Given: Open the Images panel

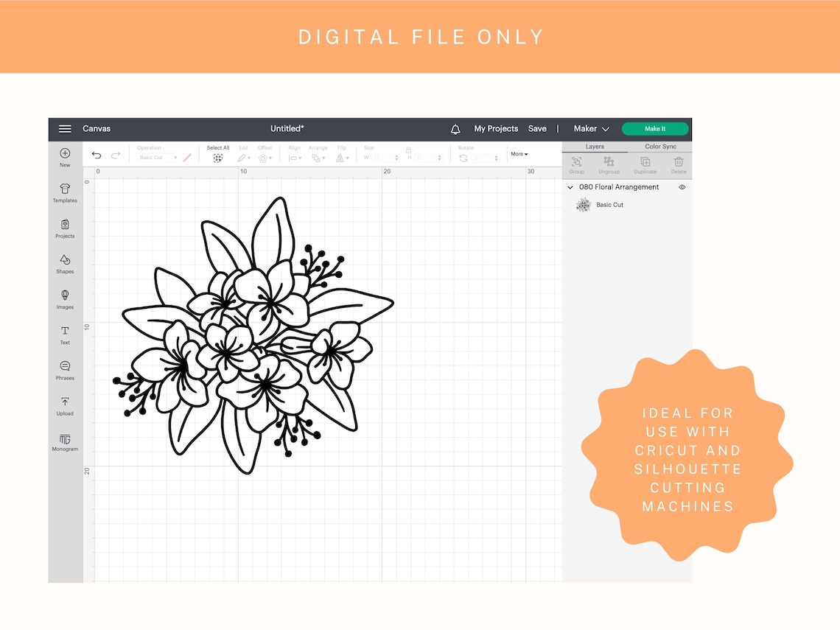Looking at the screenshot, I should tap(65, 299).
